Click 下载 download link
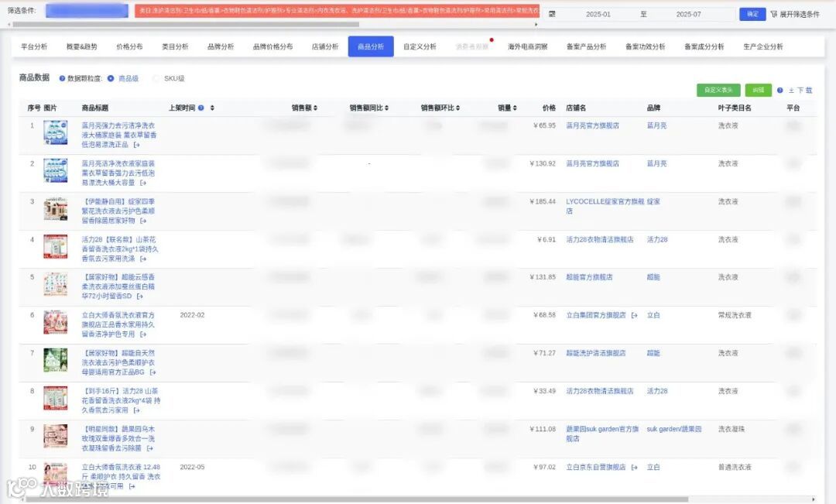 point(800,90)
